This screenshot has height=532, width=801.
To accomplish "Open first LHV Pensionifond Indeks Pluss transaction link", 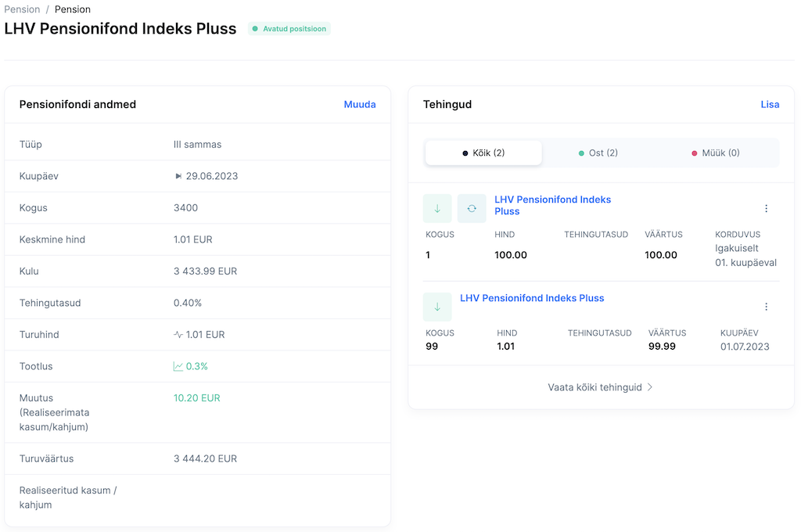I will 552,205.
